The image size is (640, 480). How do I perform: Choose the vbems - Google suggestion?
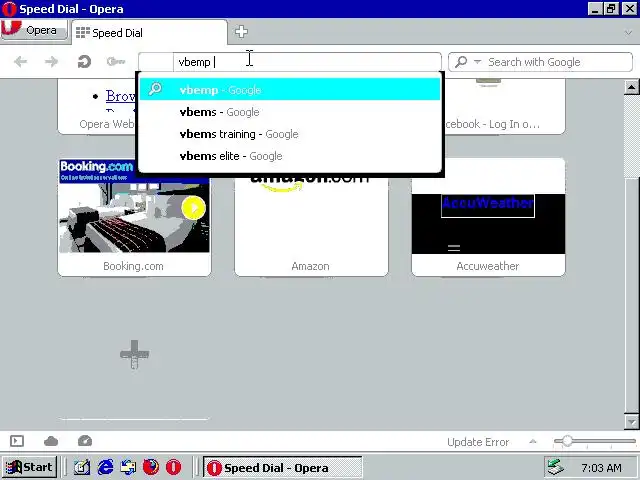tap(290, 112)
